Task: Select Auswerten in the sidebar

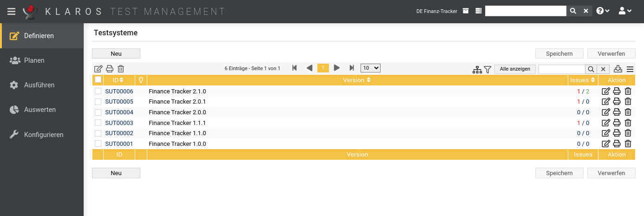Action: click(42, 110)
